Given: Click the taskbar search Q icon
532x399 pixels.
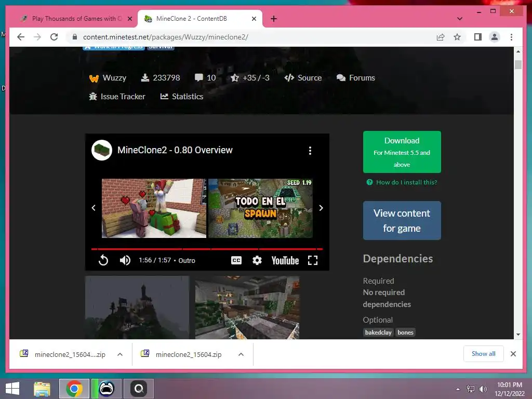Looking at the screenshot, I should tap(138, 389).
